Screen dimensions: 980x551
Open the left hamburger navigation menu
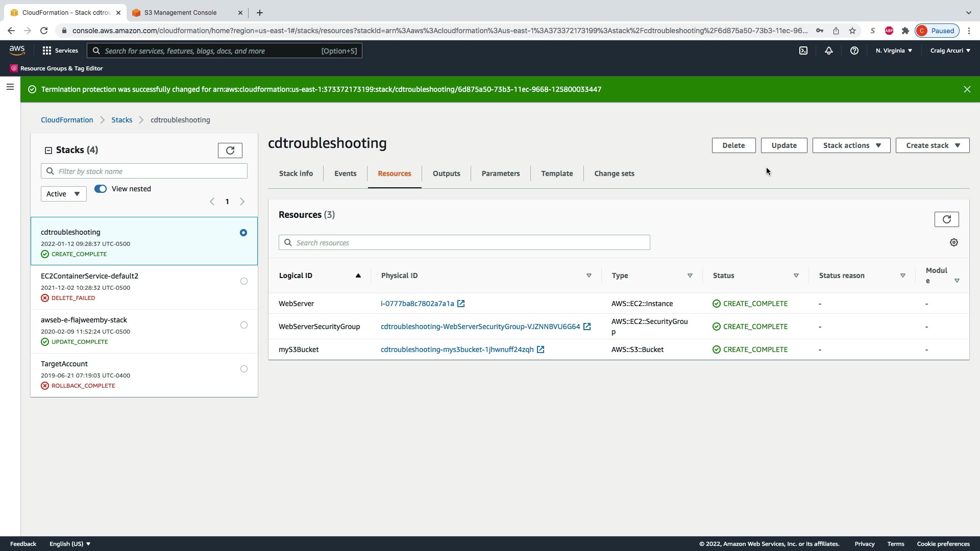(x=10, y=87)
